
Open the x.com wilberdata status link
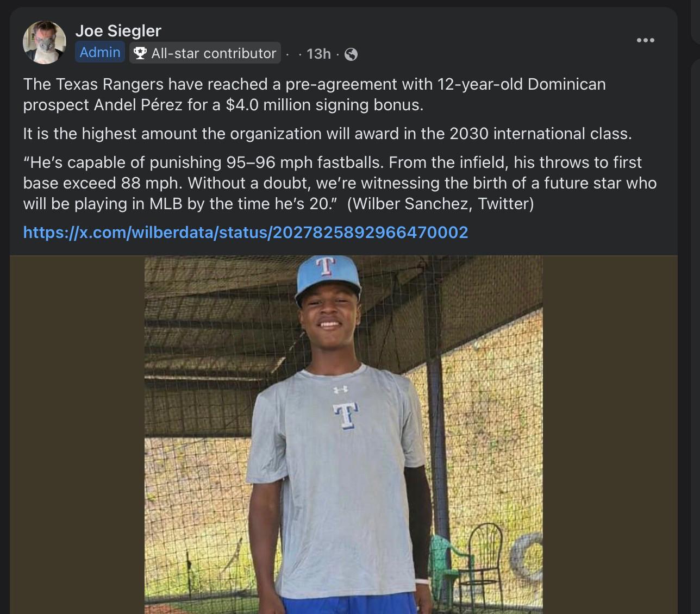tap(245, 233)
